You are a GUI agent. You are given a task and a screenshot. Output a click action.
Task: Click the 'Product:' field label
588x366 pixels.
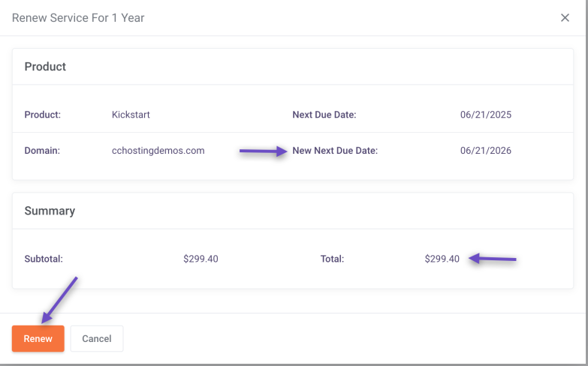[x=43, y=115]
